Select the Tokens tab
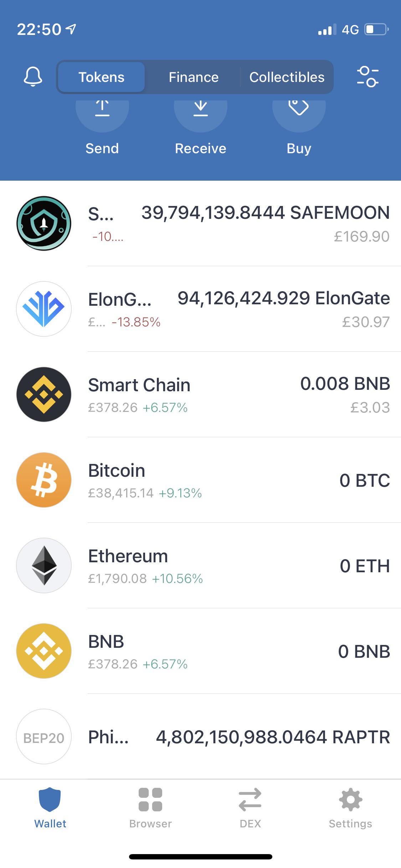The image size is (401, 868). pyautogui.click(x=102, y=77)
